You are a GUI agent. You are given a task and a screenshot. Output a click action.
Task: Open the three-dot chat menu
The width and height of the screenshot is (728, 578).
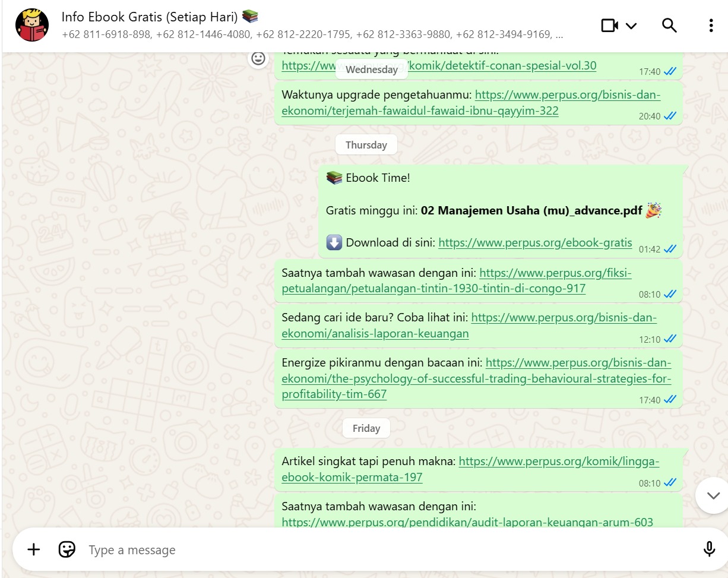[x=711, y=26]
